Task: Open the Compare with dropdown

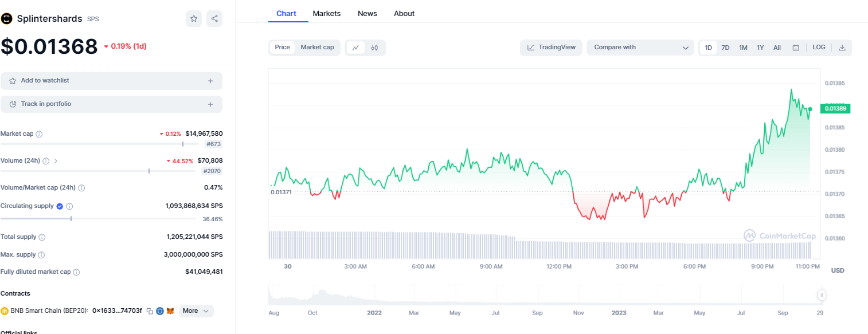Action: coord(640,48)
